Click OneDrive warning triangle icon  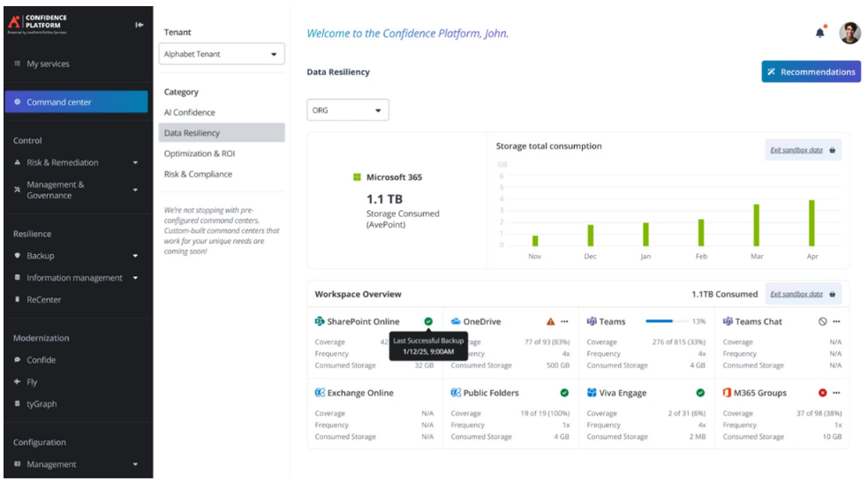550,321
